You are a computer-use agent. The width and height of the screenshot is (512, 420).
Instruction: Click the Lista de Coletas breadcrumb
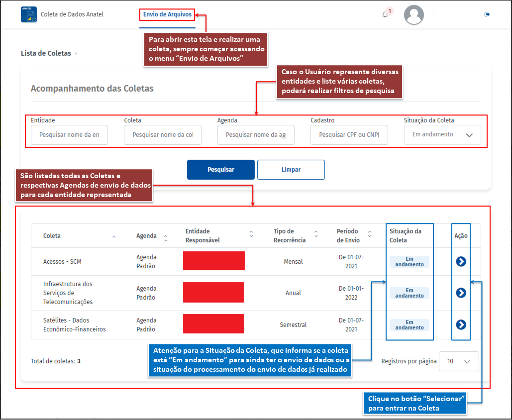pyautogui.click(x=46, y=53)
